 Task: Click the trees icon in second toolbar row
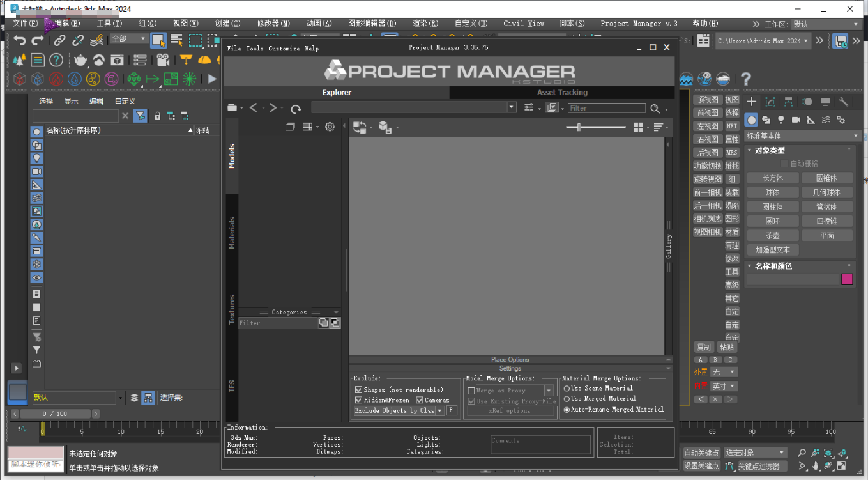point(20,60)
